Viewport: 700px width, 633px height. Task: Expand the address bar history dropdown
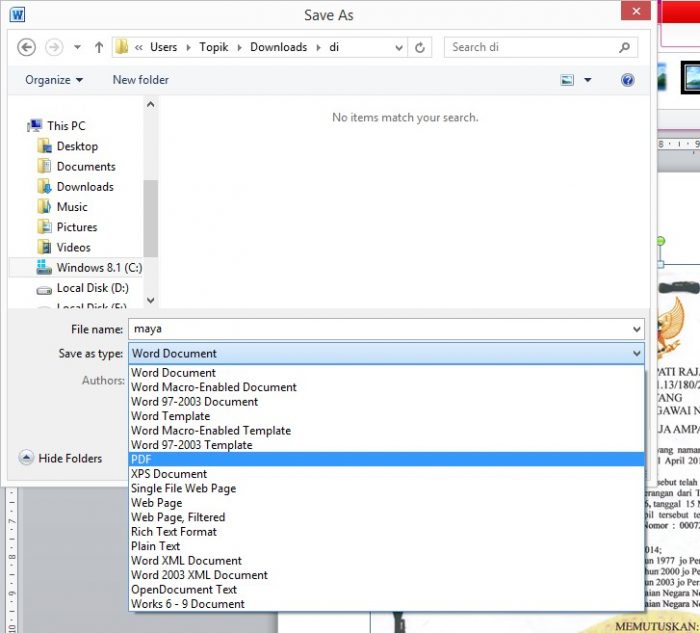click(x=399, y=47)
